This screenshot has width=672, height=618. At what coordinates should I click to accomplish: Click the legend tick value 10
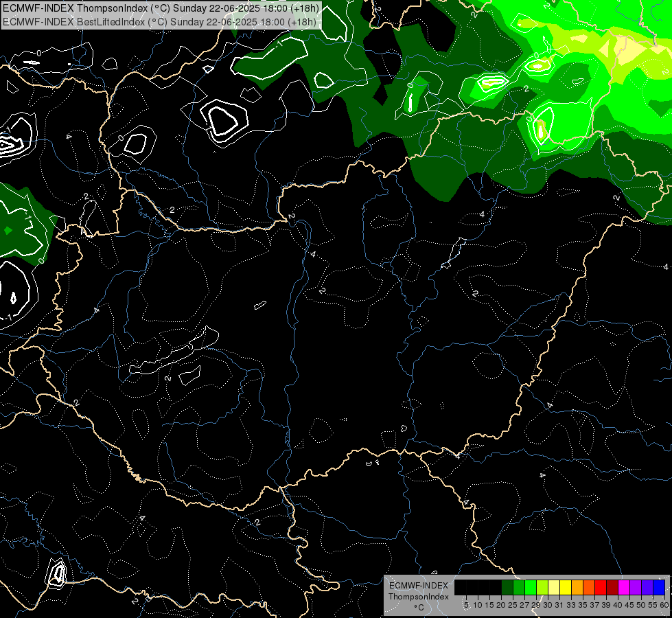(478, 605)
